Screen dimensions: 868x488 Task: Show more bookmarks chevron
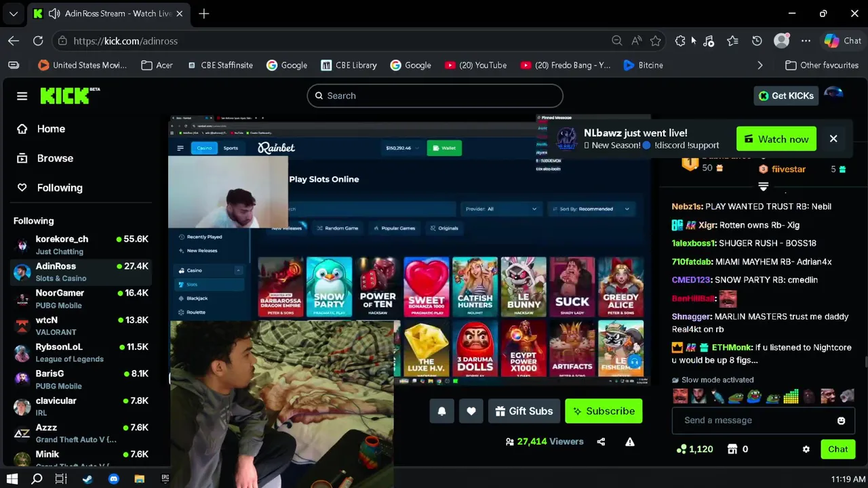759,65
